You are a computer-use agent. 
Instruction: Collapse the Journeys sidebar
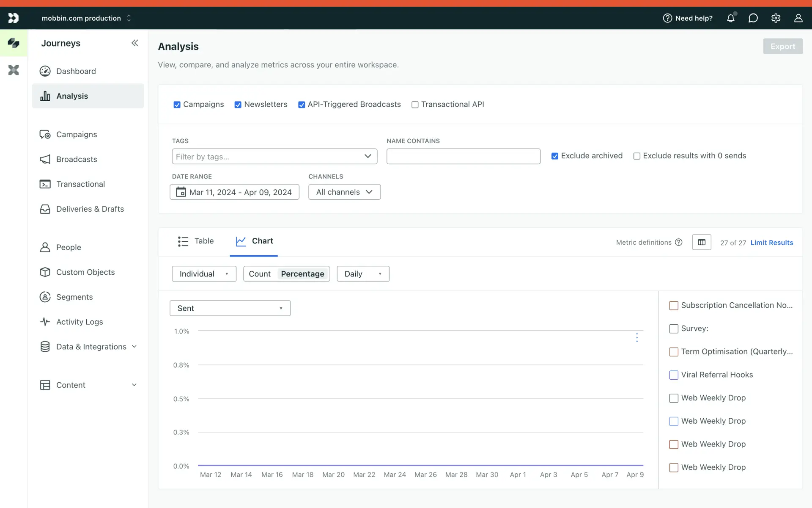point(134,43)
